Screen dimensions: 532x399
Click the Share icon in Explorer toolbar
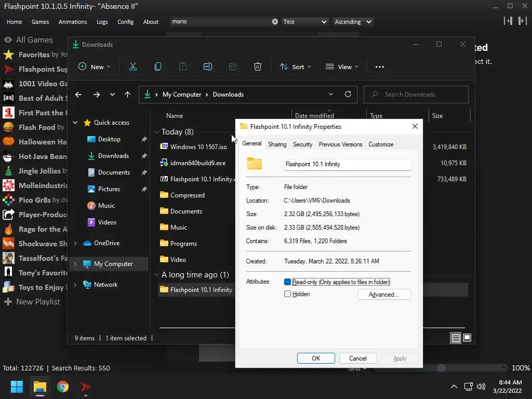click(x=232, y=67)
